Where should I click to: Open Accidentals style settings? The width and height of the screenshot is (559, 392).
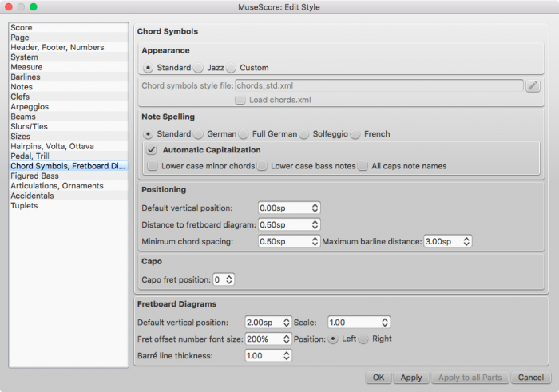pos(69,196)
